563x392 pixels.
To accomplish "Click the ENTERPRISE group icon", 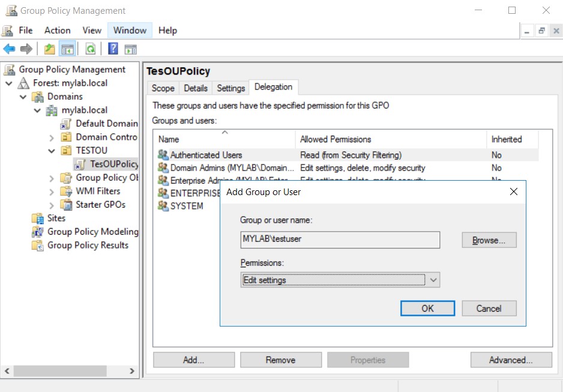I will [x=163, y=193].
